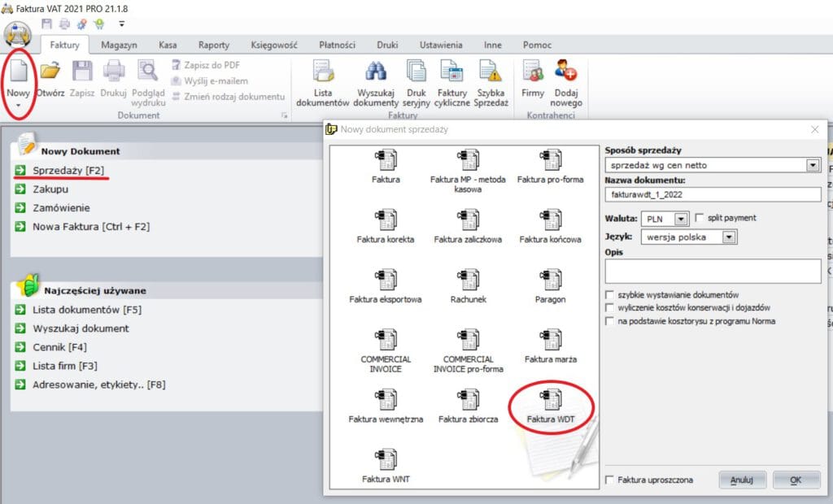Open the Waluta currency dropdown
Viewport: 833px width, 504px height.
[681, 219]
